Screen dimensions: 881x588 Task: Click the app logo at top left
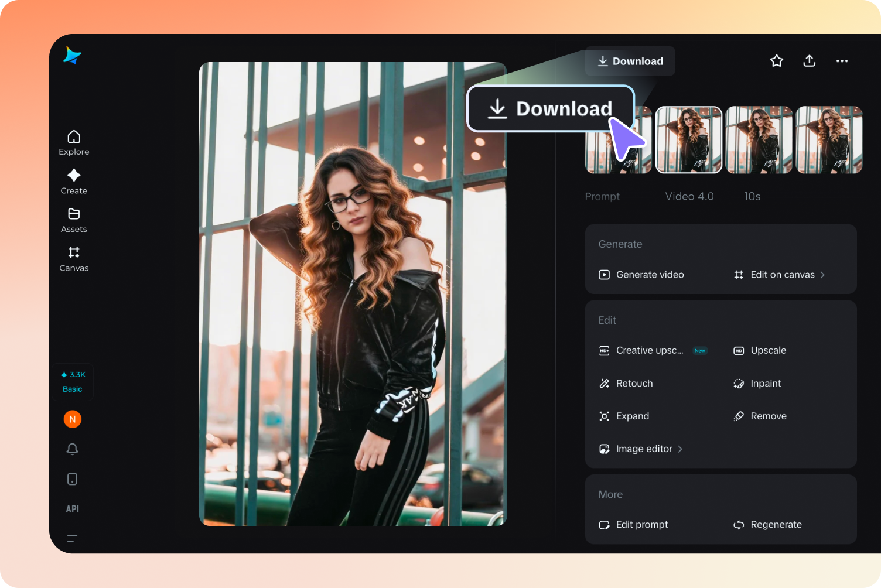(x=72, y=56)
